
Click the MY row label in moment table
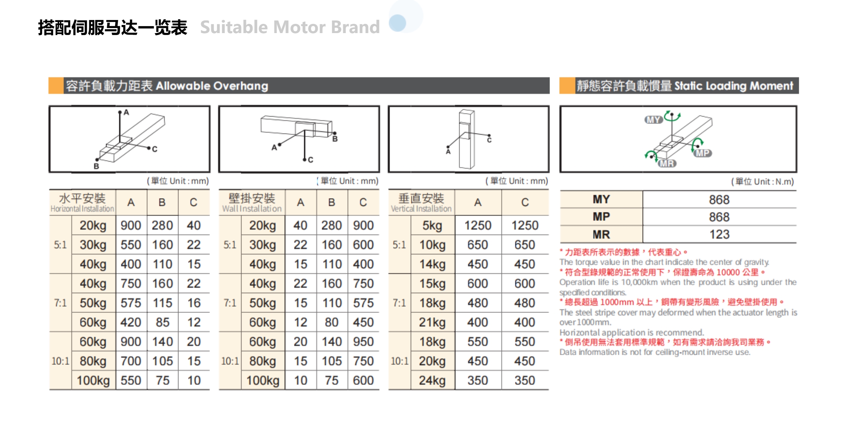(601, 199)
